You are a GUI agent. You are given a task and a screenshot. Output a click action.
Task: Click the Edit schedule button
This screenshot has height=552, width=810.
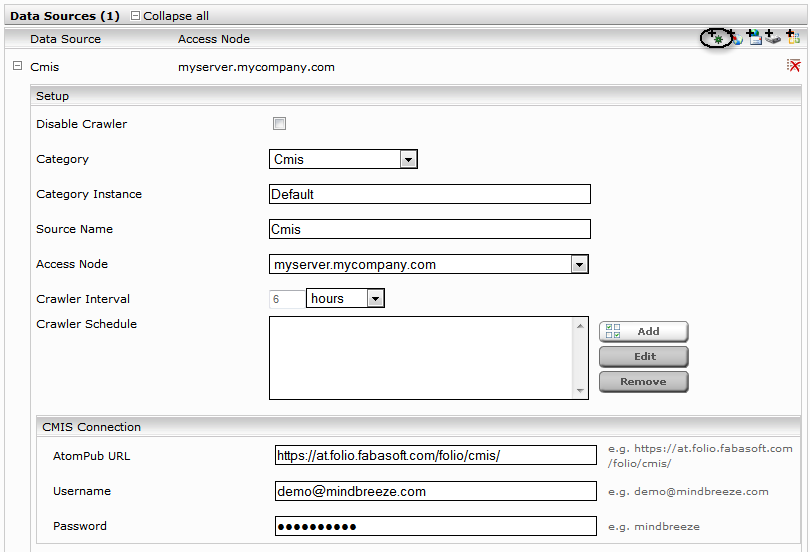[x=644, y=356]
